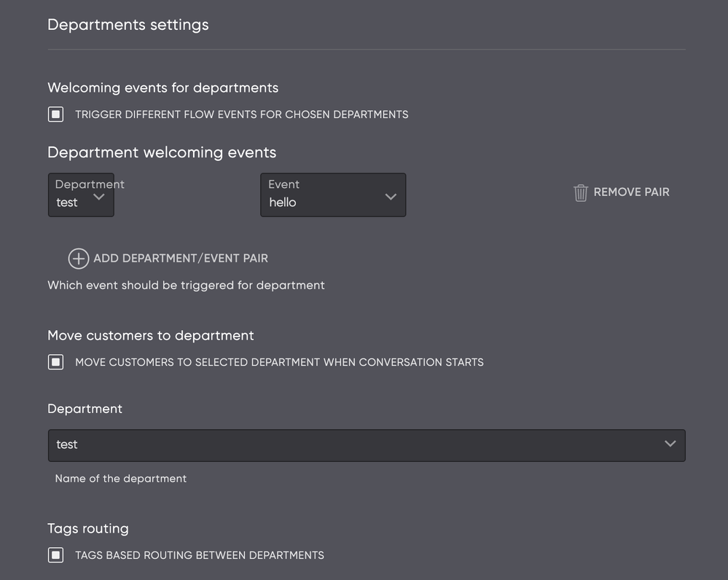Open the Event dropdown showing hello
The height and width of the screenshot is (580, 728).
click(x=332, y=195)
